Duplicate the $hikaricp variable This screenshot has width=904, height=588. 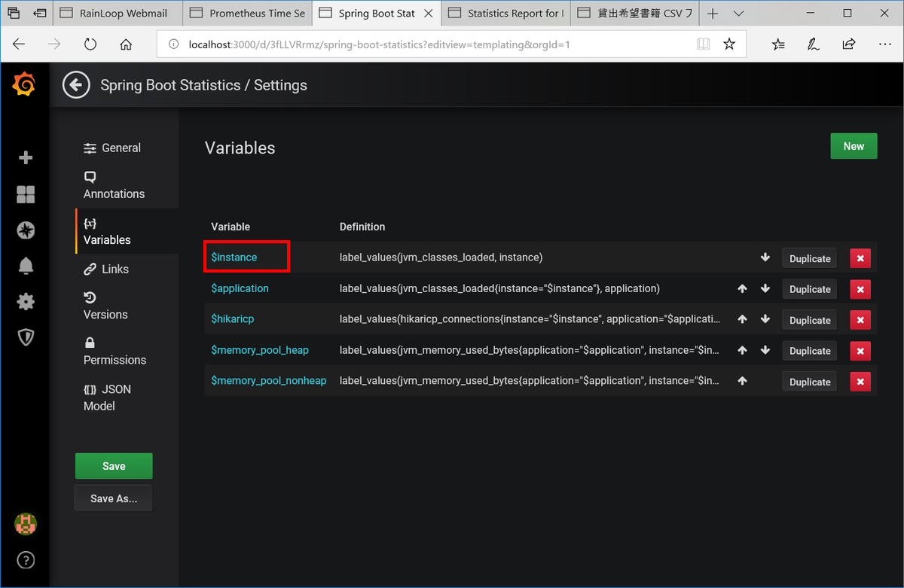click(x=810, y=320)
